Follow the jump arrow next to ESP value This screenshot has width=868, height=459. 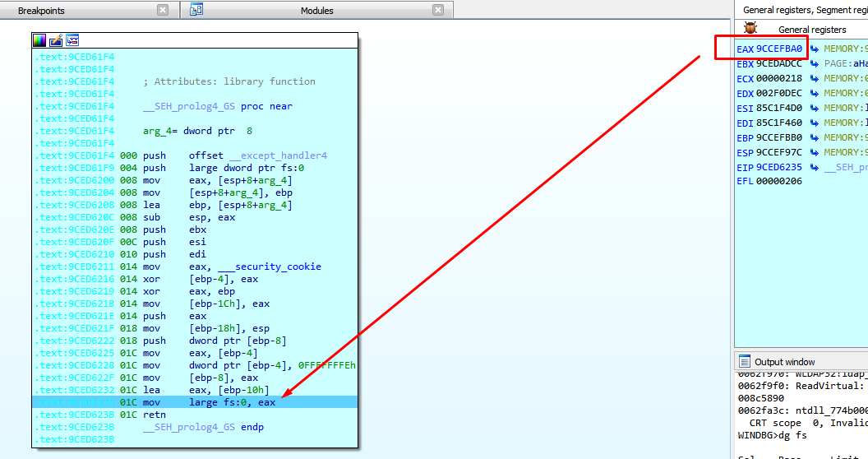815,153
